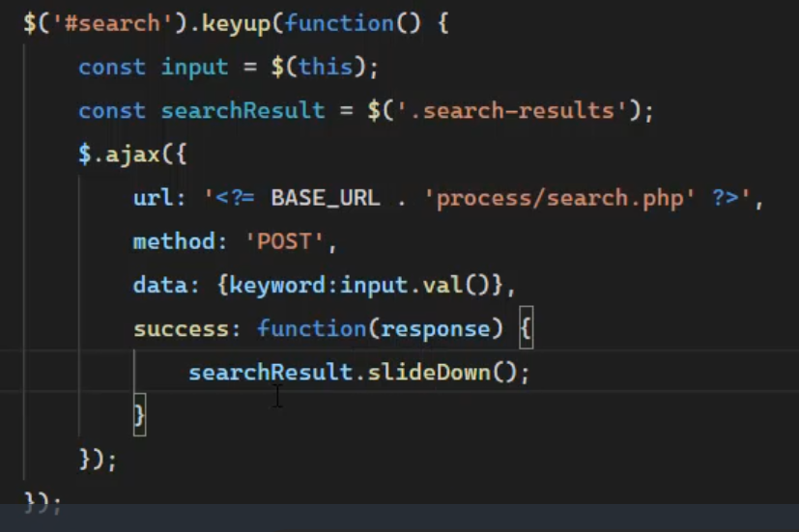
Task: Click the 'POST' string value
Action: (284, 241)
